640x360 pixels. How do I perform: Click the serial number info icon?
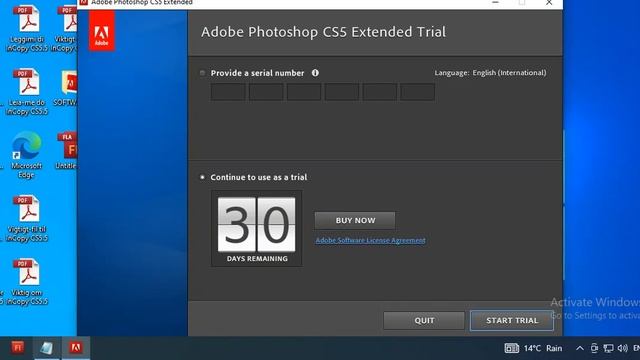point(315,73)
